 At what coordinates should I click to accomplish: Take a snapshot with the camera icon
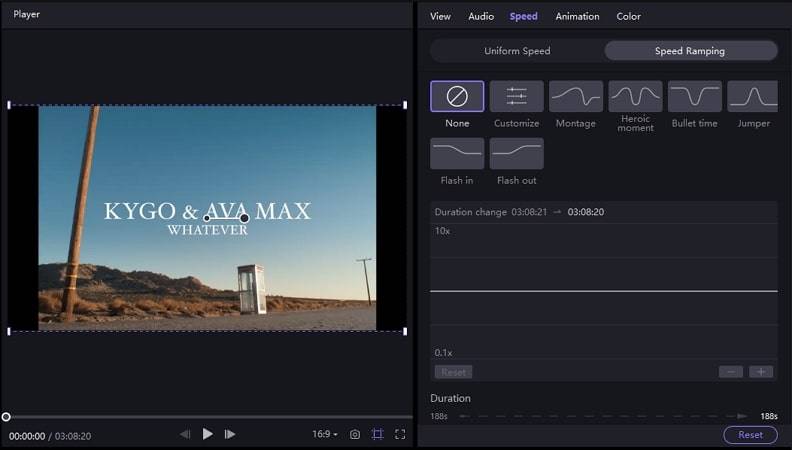355,435
